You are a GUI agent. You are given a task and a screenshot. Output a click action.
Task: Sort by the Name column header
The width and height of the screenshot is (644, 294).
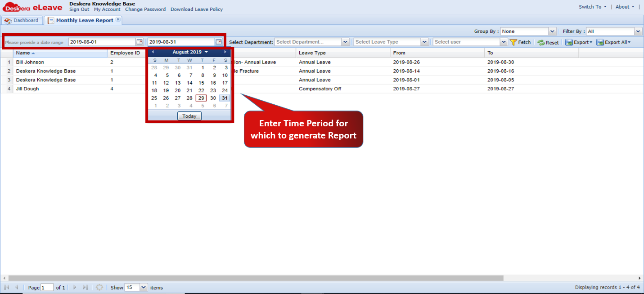coord(60,53)
